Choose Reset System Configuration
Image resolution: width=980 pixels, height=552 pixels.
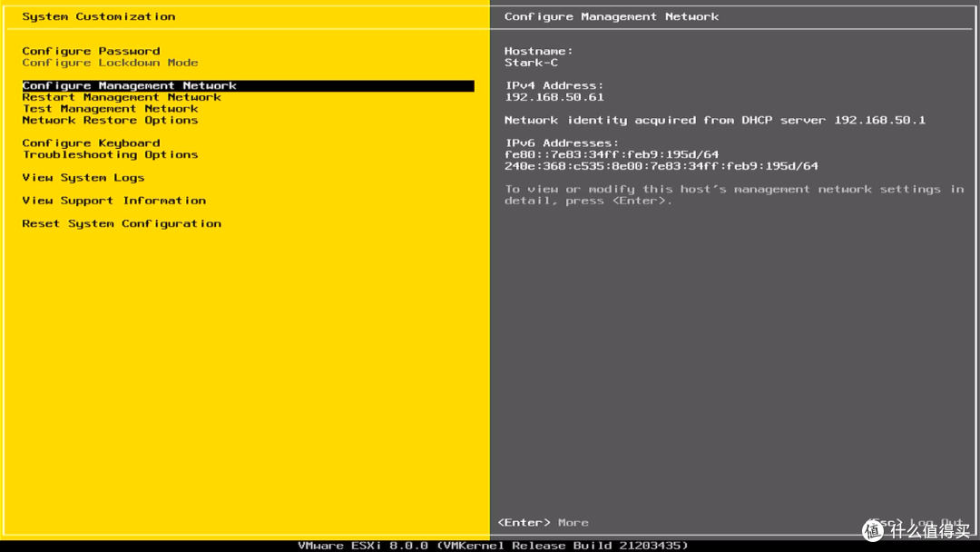[122, 223]
